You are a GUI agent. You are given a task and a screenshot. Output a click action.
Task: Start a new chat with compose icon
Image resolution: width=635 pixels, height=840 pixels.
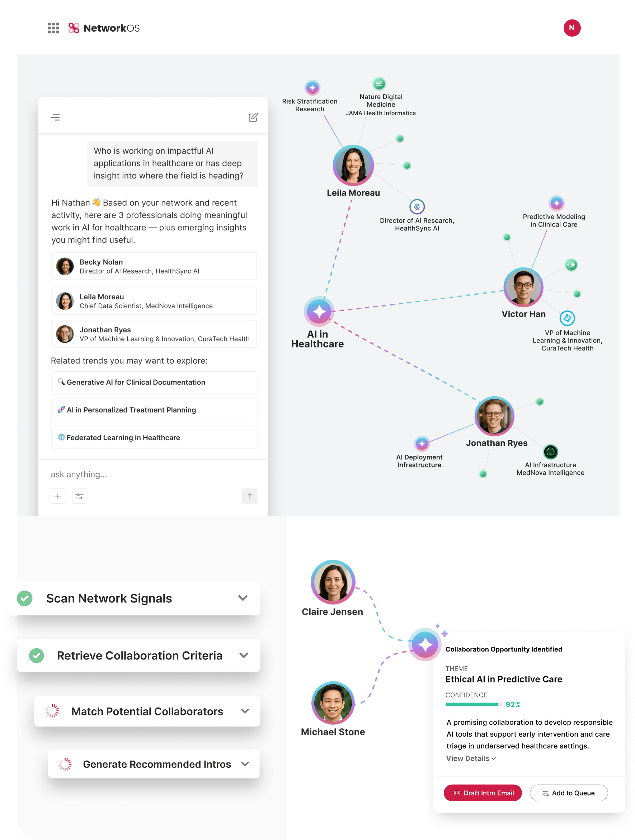pyautogui.click(x=253, y=117)
